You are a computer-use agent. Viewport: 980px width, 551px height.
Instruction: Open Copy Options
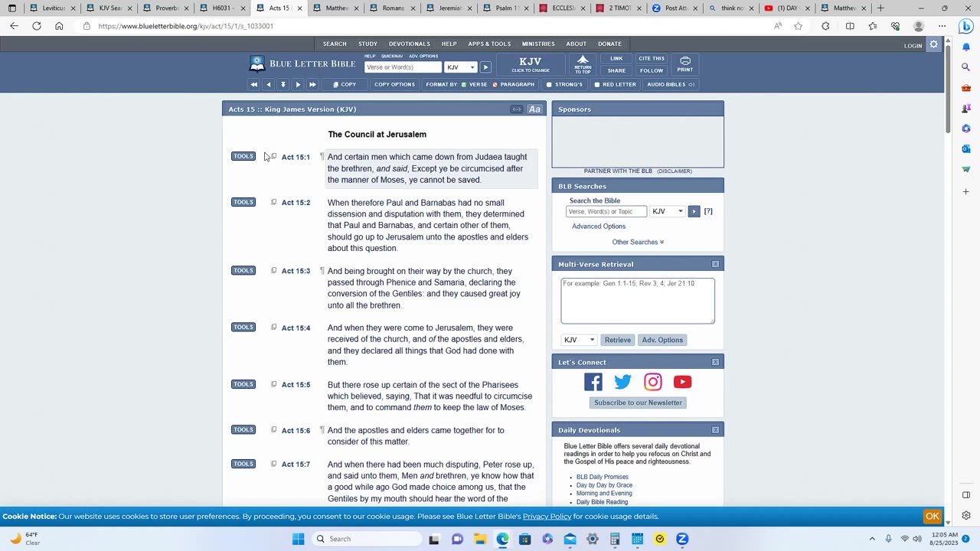point(394,84)
